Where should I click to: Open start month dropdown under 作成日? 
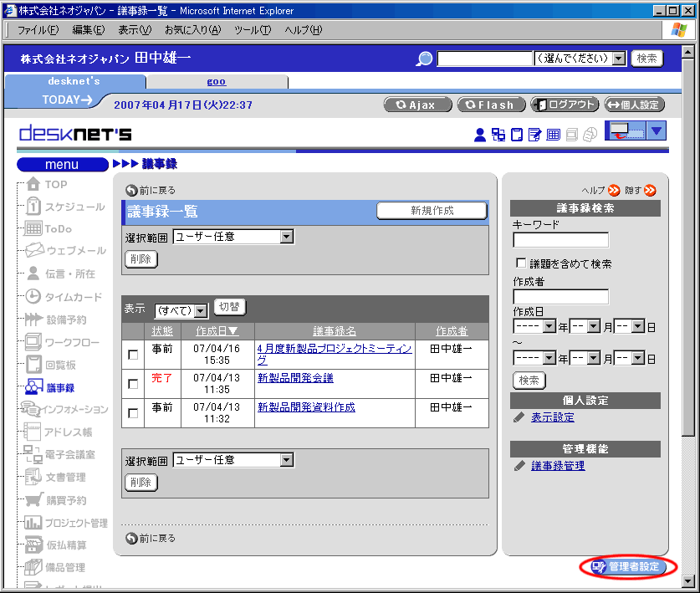(x=585, y=326)
